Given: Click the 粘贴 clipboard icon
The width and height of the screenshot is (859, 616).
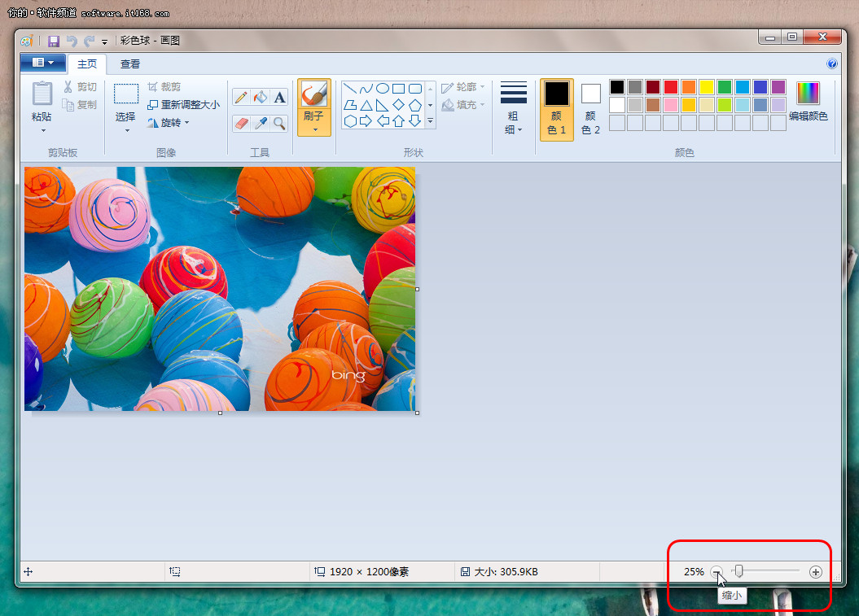Looking at the screenshot, I should pyautogui.click(x=42, y=93).
